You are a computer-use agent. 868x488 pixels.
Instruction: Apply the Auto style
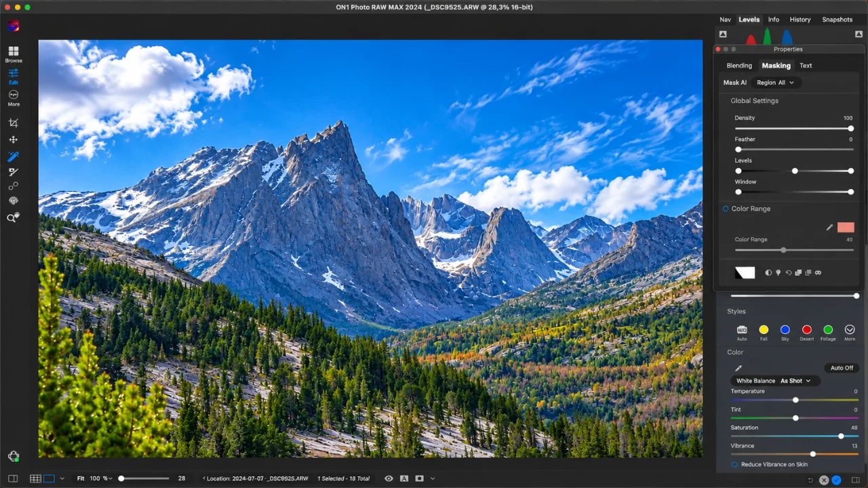coord(742,332)
